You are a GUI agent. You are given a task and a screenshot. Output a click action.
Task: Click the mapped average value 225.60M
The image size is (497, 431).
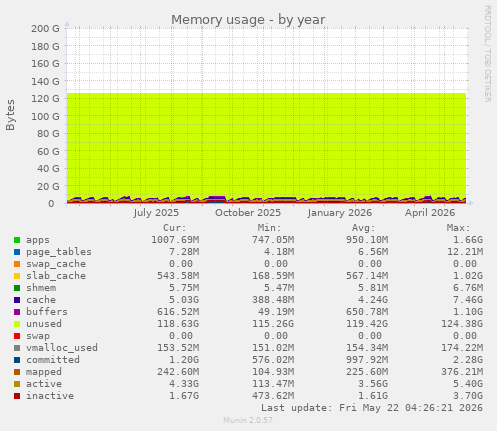(x=367, y=372)
